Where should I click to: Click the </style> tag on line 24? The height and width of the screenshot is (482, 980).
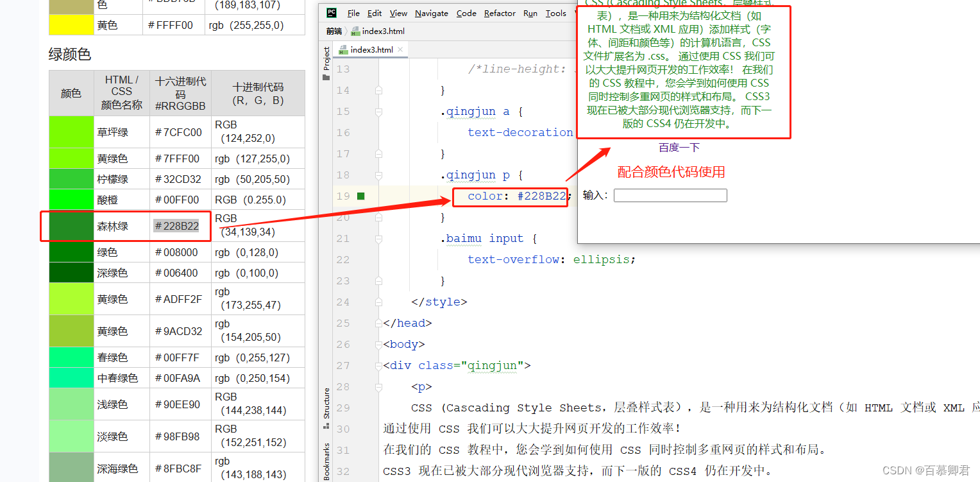[439, 302]
